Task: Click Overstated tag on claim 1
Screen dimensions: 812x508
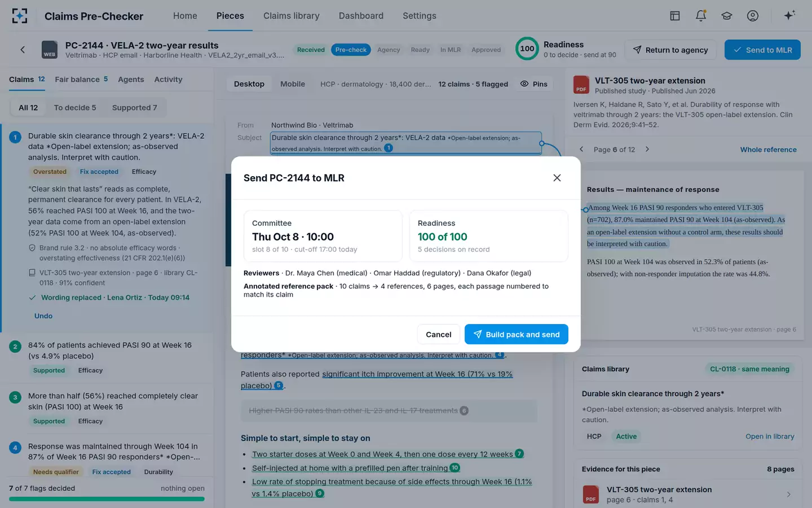Action: point(50,172)
